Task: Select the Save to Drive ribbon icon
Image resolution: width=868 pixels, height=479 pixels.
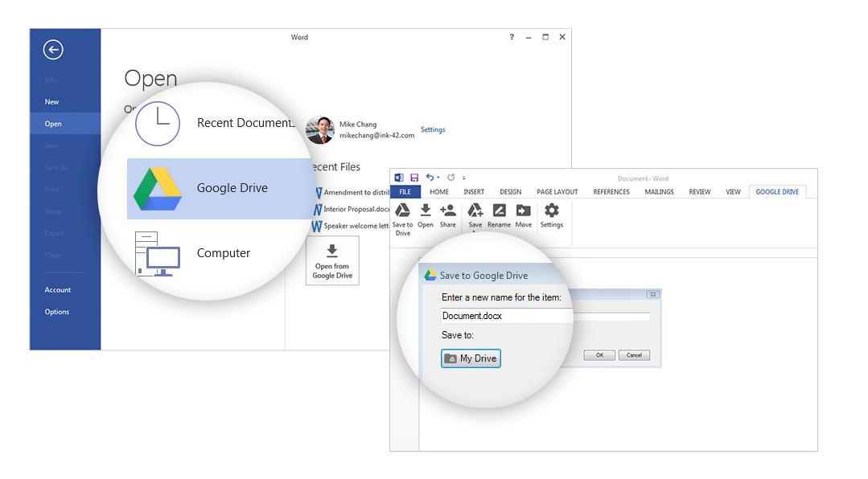Action: tap(402, 215)
